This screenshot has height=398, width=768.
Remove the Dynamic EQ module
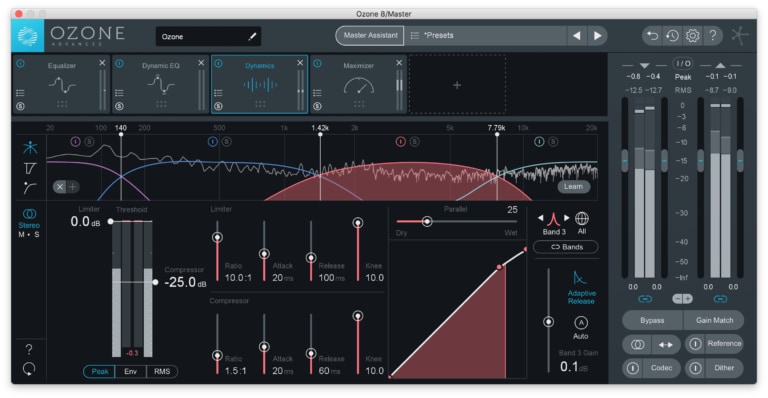pos(201,63)
